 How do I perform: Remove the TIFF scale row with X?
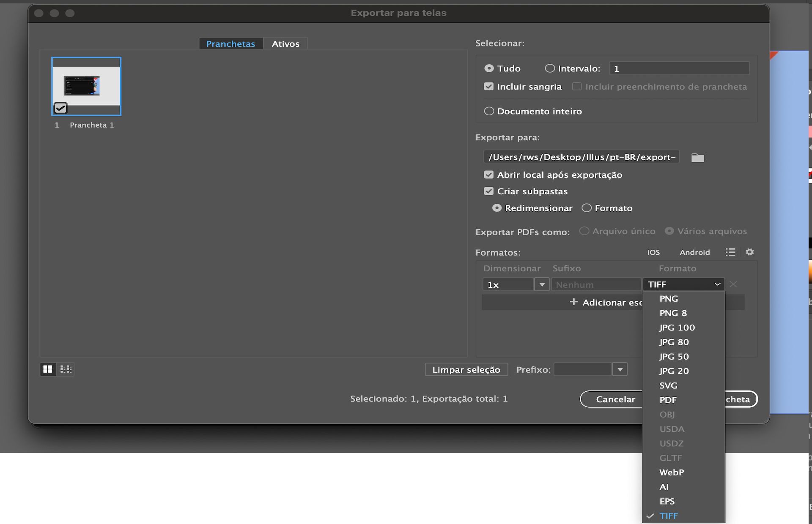[x=734, y=284]
